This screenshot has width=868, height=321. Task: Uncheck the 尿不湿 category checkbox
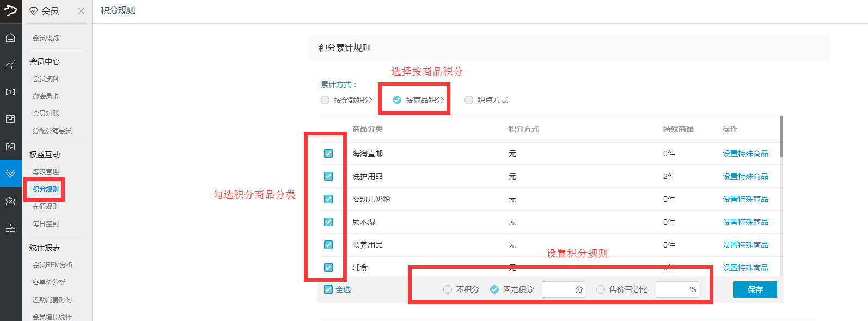point(328,222)
